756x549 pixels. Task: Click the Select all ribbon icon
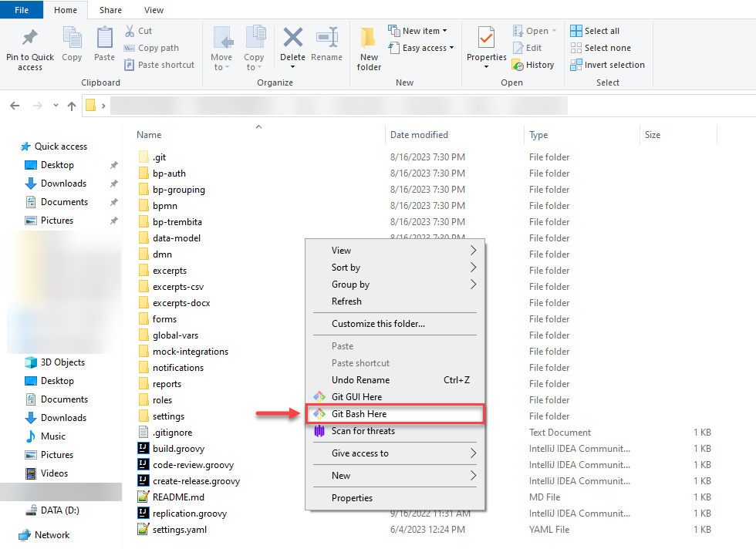click(x=576, y=31)
